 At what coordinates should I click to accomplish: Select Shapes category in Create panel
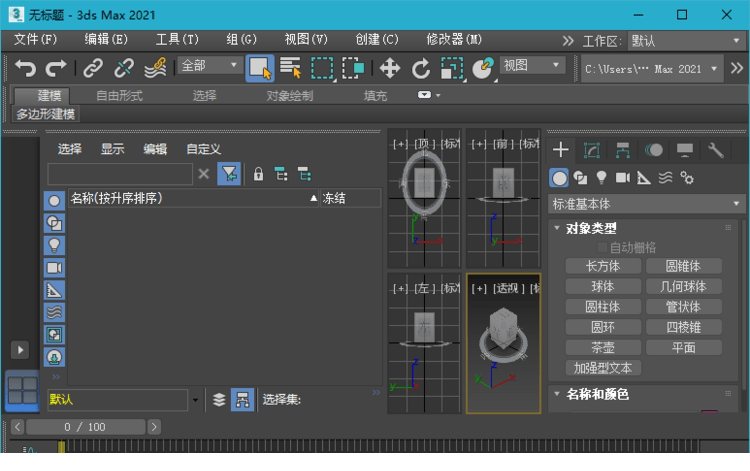580,178
